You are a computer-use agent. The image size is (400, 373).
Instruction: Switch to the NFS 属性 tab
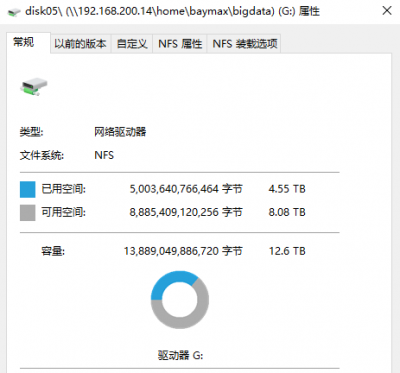pos(180,44)
